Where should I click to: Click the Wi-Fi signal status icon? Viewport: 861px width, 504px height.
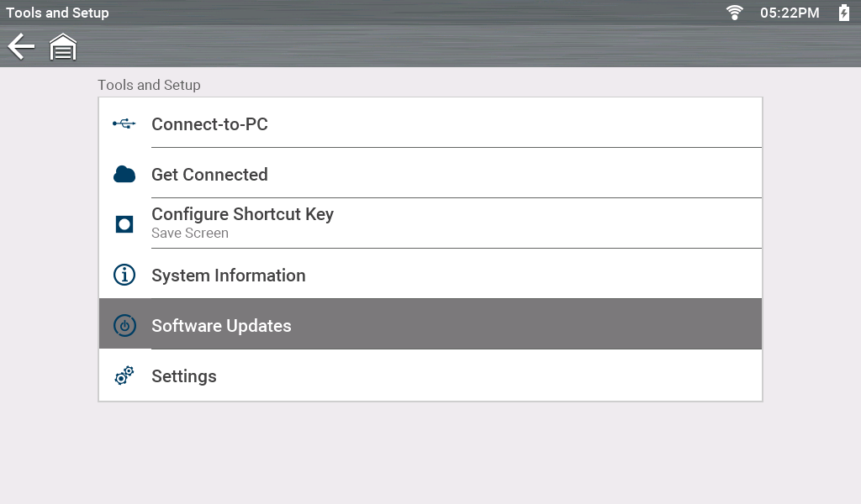pyautogui.click(x=735, y=13)
